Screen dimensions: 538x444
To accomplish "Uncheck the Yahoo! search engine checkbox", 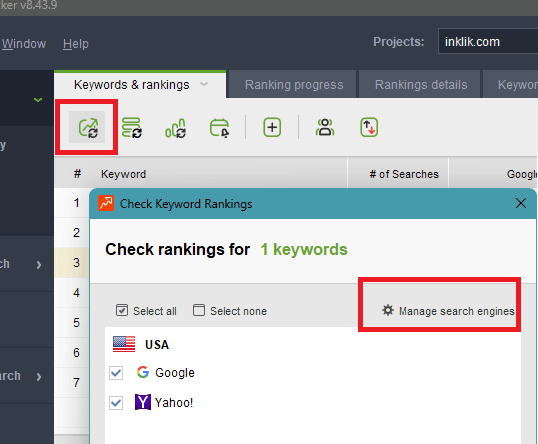I will [116, 403].
